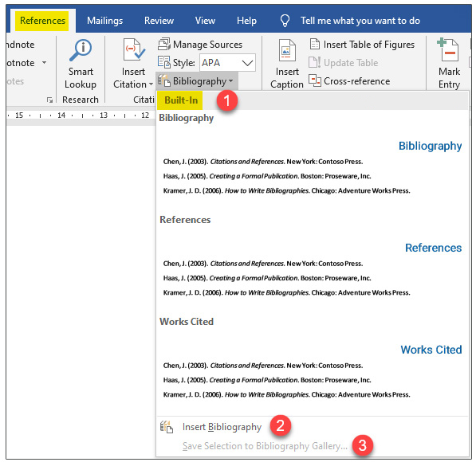Open Smart Lookup magnifier icon
This screenshot has width=476, height=462.
(x=81, y=50)
